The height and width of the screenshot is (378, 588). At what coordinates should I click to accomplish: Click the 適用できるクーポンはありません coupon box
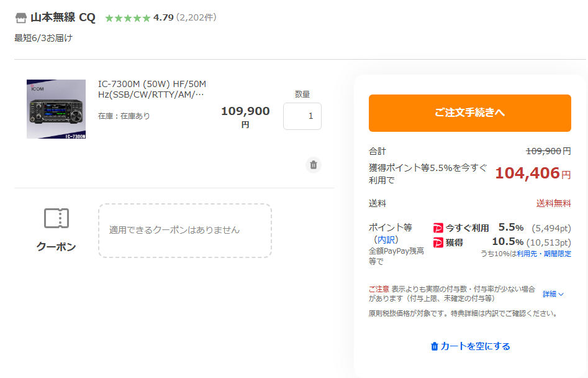point(185,231)
